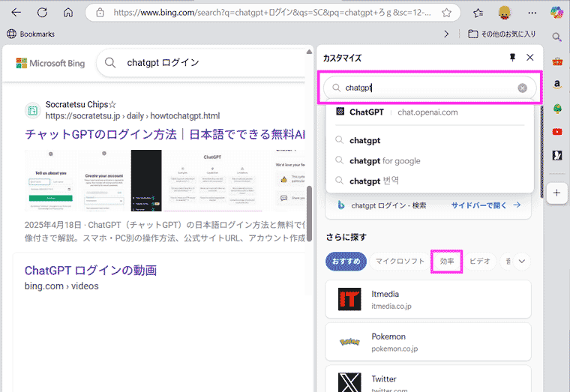Open the "Tell us about you" screenshot thumbnail

pos(50,180)
